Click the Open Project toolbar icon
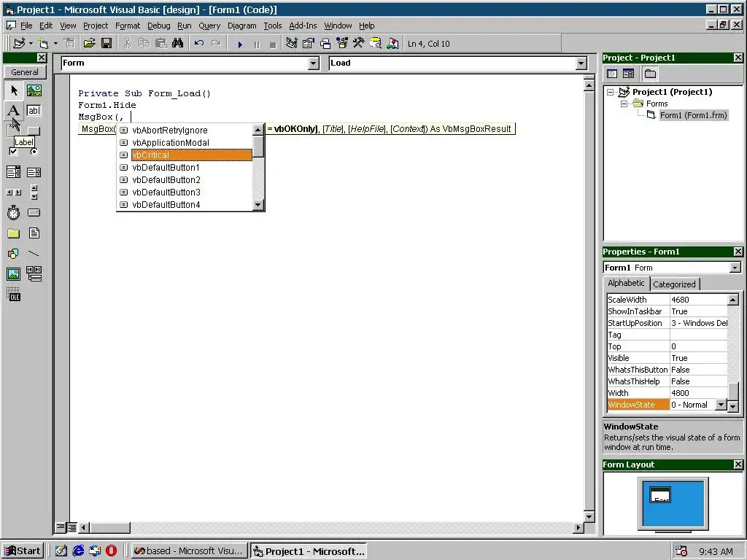This screenshot has height=560, width=747. (89, 44)
